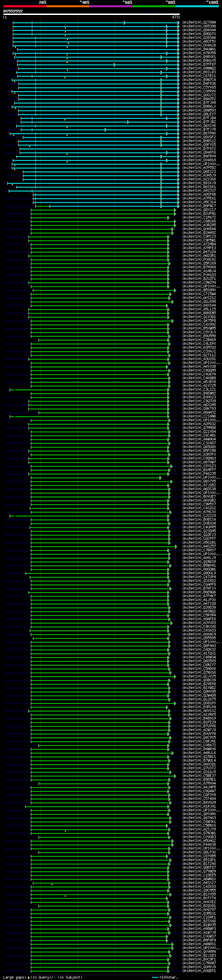Select the UniRef100_A7R058 label
Image resolution: width=222 pixels, height=980 pixels.
pos(199,53)
